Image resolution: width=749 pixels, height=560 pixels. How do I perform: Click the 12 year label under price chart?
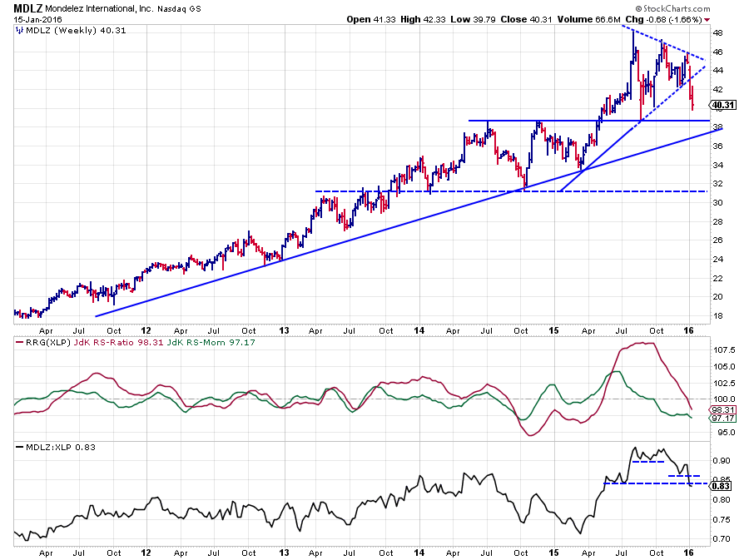[x=146, y=330]
